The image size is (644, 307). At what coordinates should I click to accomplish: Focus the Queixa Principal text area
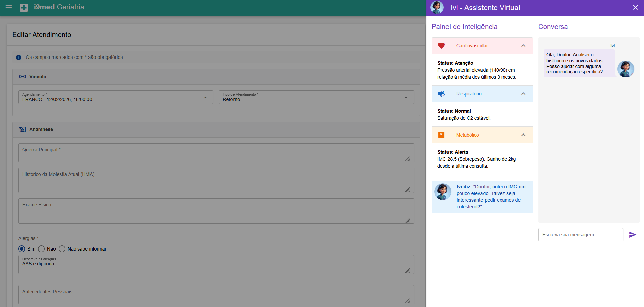(x=216, y=153)
